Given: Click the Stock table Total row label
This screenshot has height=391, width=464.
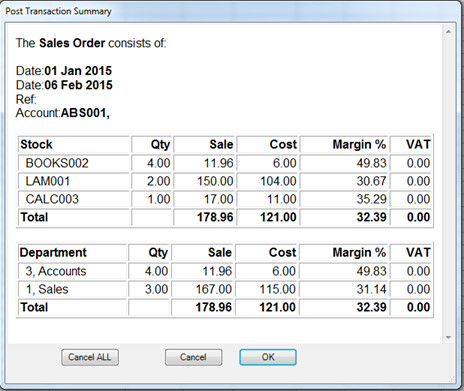Looking at the screenshot, I should point(34,217).
